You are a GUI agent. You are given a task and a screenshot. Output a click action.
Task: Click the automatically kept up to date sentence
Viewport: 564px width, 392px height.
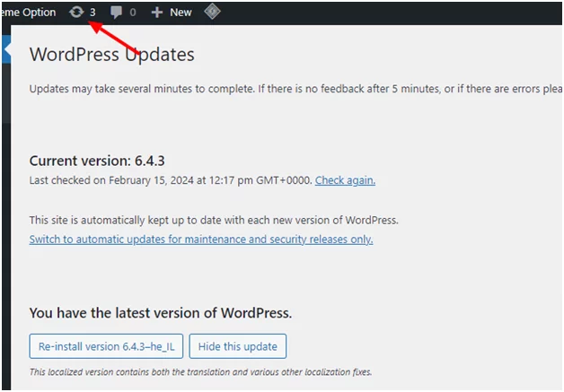click(x=214, y=220)
